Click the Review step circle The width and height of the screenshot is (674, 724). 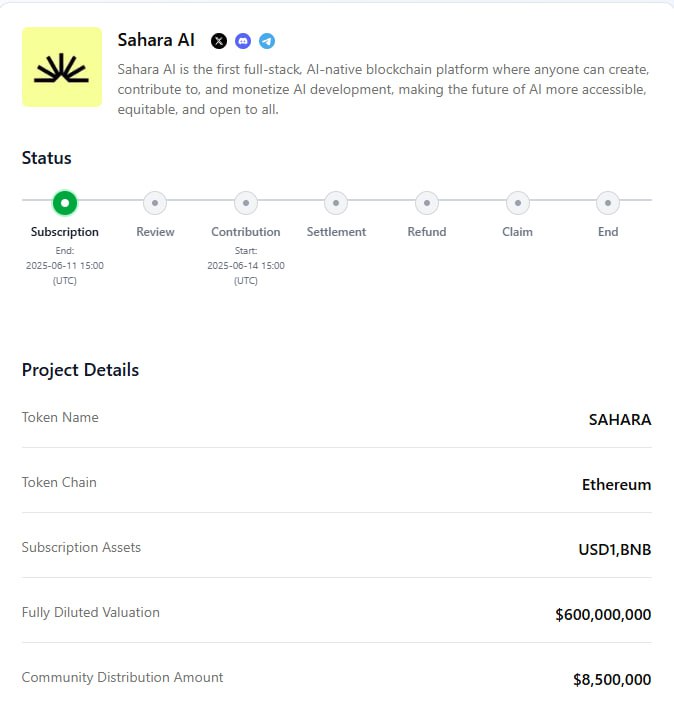155,203
